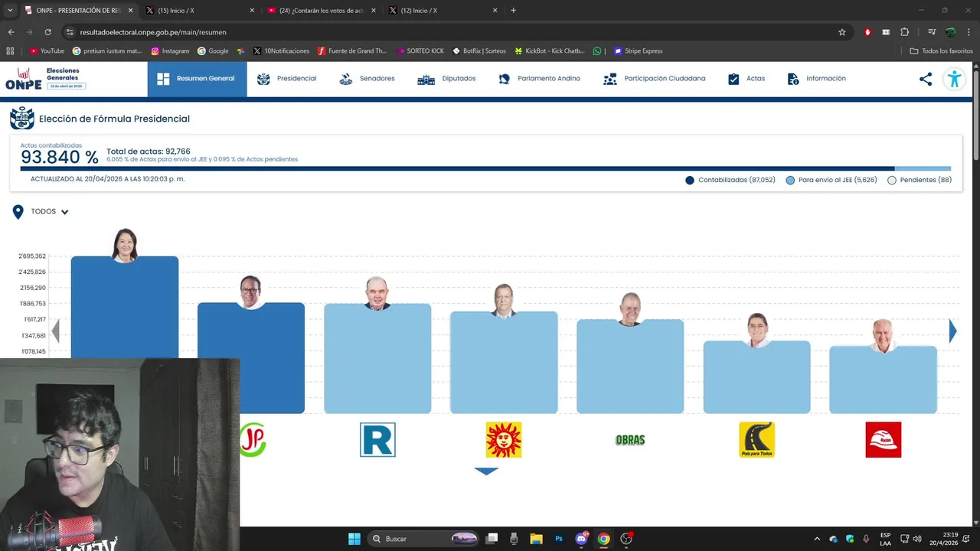Open the accessibility options icon
This screenshot has width=980, height=551.
tap(954, 79)
